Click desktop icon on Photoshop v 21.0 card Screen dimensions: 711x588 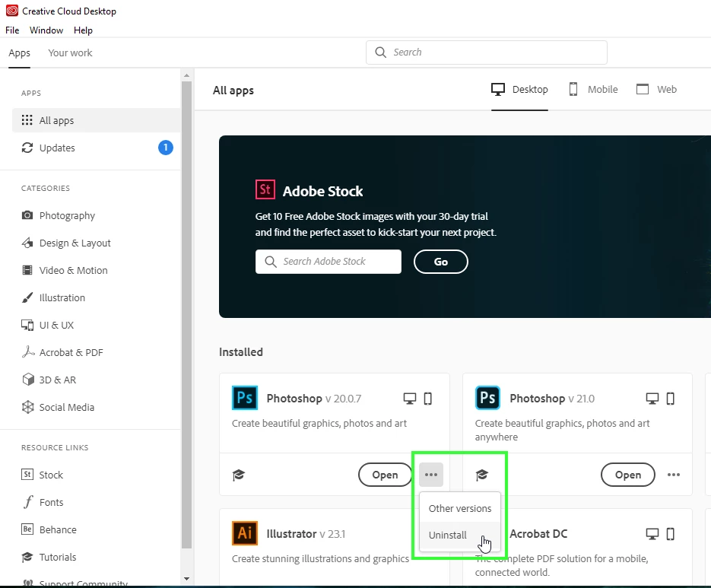tap(652, 399)
